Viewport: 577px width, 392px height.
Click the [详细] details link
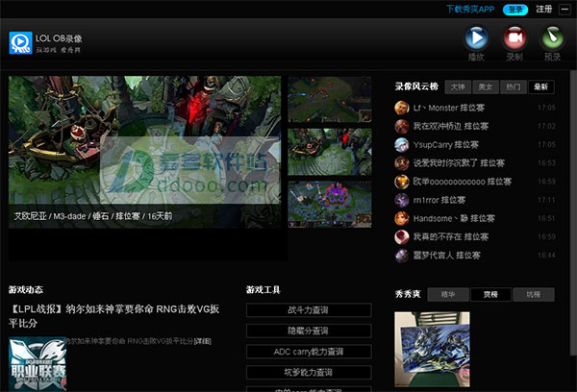coord(202,341)
